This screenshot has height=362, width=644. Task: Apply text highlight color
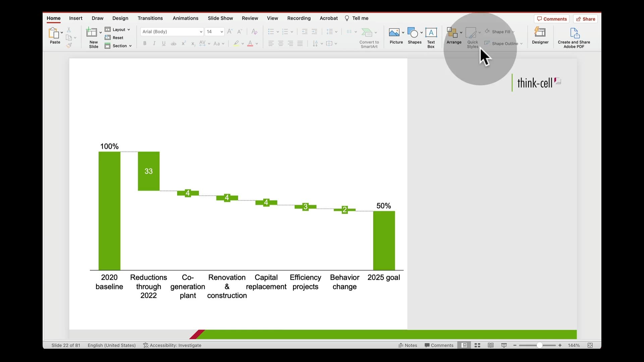tap(236, 44)
